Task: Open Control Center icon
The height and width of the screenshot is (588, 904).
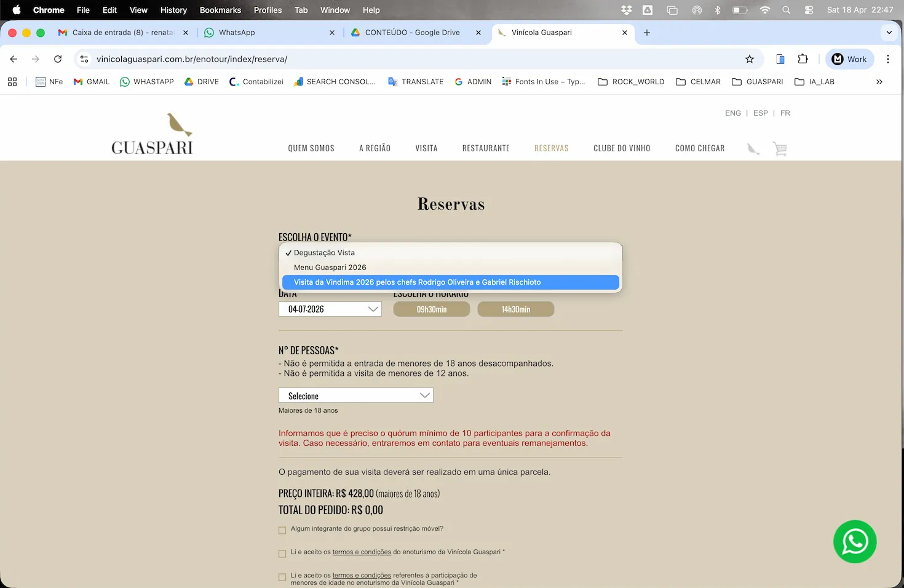Action: [x=809, y=10]
